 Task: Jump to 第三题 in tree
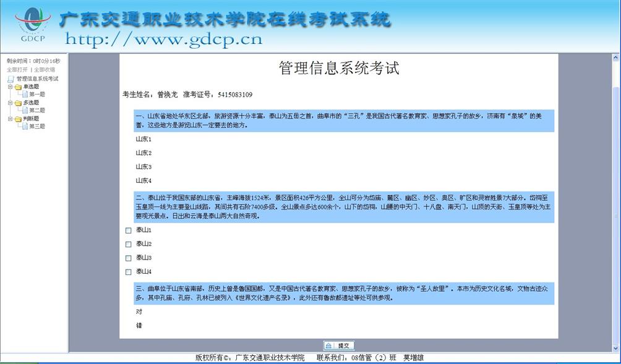(x=37, y=126)
